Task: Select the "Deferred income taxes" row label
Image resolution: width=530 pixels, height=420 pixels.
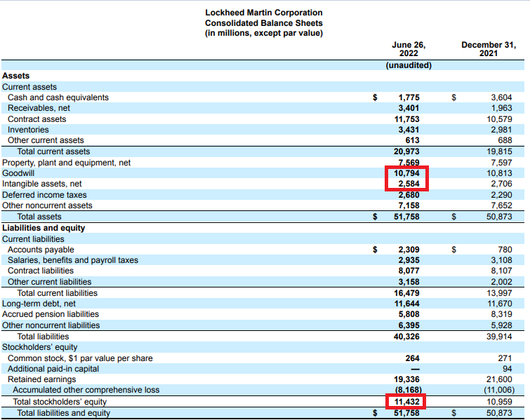Action: click(x=44, y=195)
